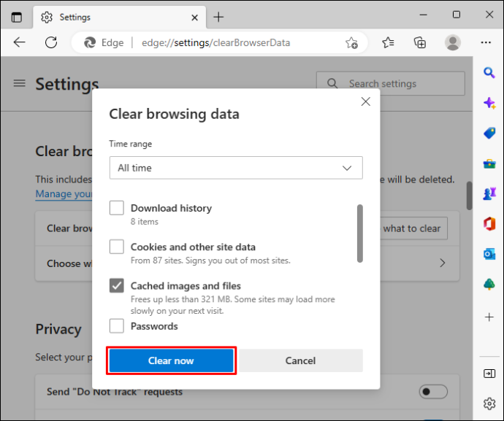Close the Settings tab
This screenshot has height=421, width=504.
click(194, 18)
